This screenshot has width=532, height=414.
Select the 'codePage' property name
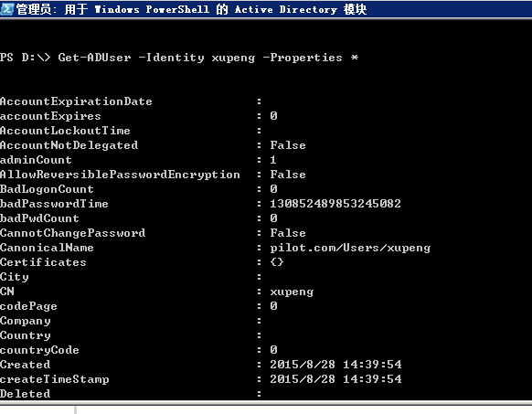click(x=28, y=306)
